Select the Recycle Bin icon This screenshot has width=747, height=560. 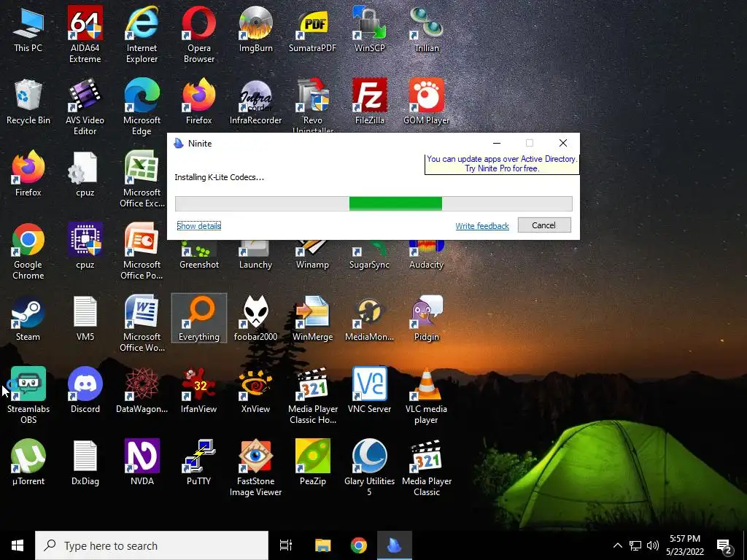click(28, 102)
